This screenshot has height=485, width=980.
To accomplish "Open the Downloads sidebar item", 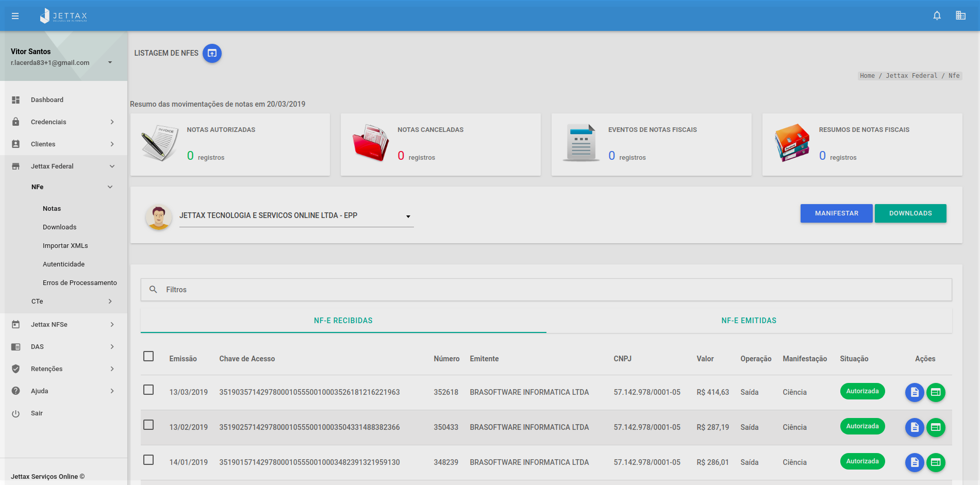I will coord(59,227).
